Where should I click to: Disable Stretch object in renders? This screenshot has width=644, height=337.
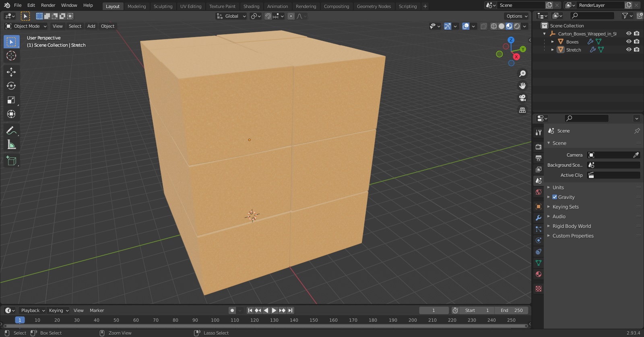coord(636,50)
